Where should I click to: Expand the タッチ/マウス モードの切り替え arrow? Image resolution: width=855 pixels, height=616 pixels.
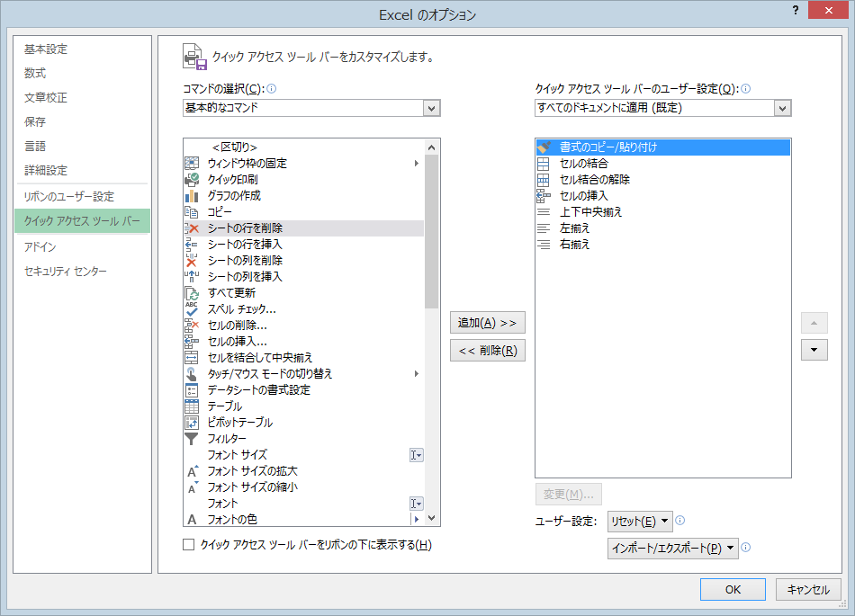click(x=417, y=373)
